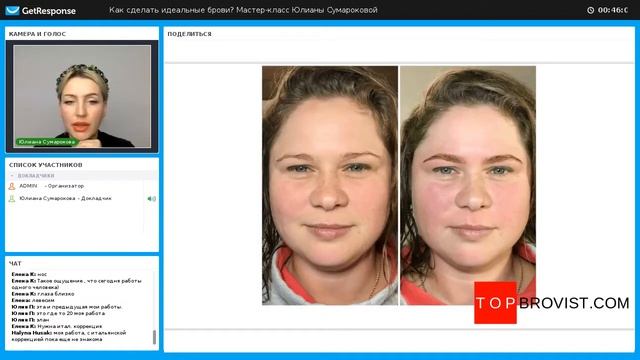Click the Камера и голос panel header
Screen dimensions: 640x360
click(37, 34)
